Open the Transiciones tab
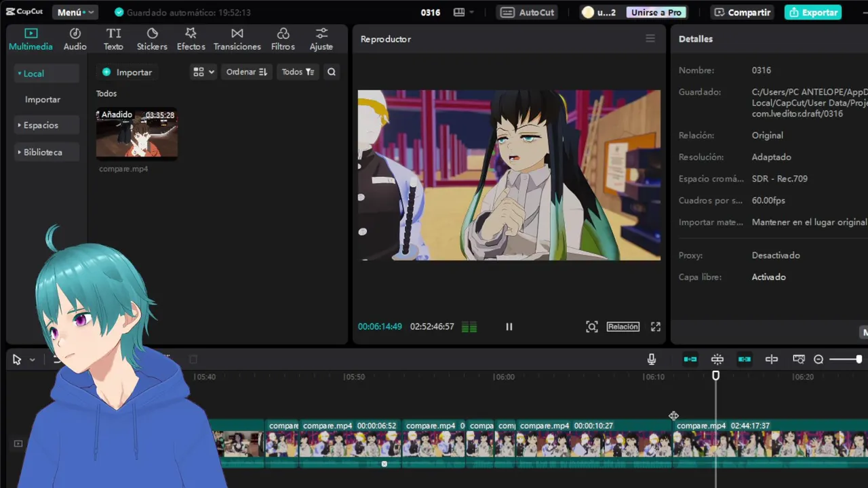The height and width of the screenshot is (488, 868). [237, 39]
